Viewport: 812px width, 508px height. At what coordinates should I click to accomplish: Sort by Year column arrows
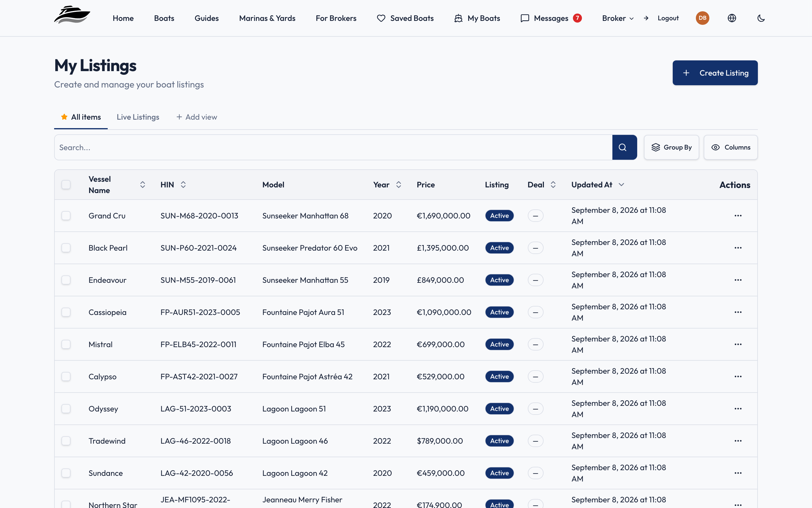click(399, 185)
